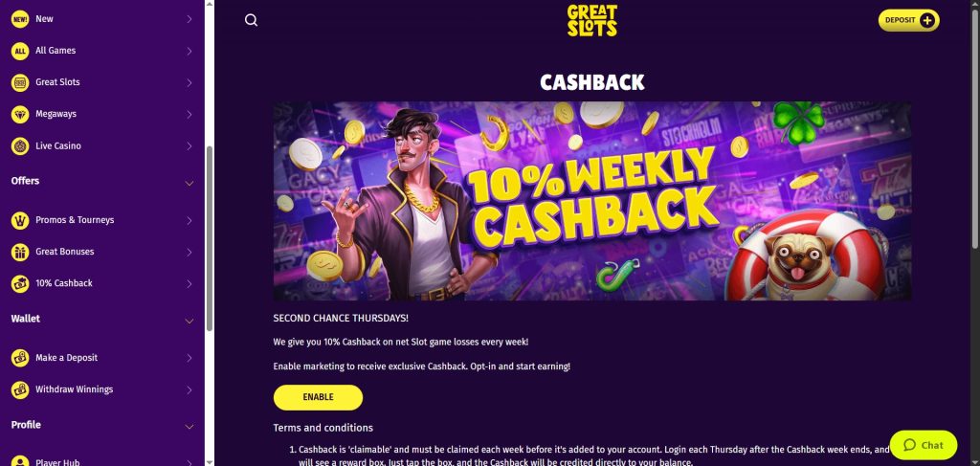Screen dimensions: 980x466
Task: Go to Make a Deposit
Action: click(101, 358)
